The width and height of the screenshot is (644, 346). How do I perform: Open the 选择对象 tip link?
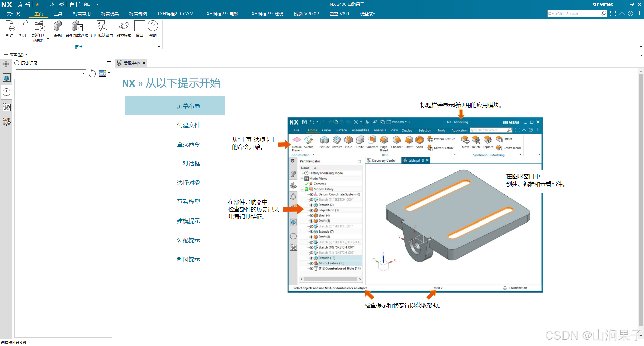(x=189, y=183)
